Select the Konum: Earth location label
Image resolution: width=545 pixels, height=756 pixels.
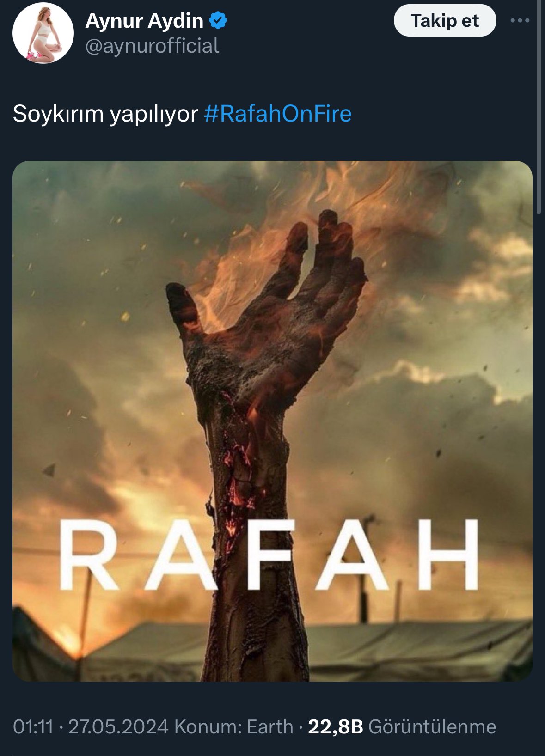tap(234, 726)
